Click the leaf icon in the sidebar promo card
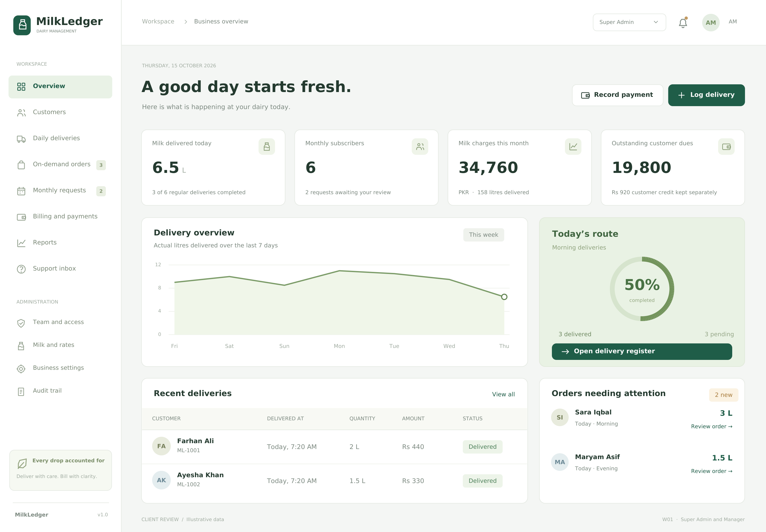This screenshot has width=766, height=532. (x=22, y=463)
